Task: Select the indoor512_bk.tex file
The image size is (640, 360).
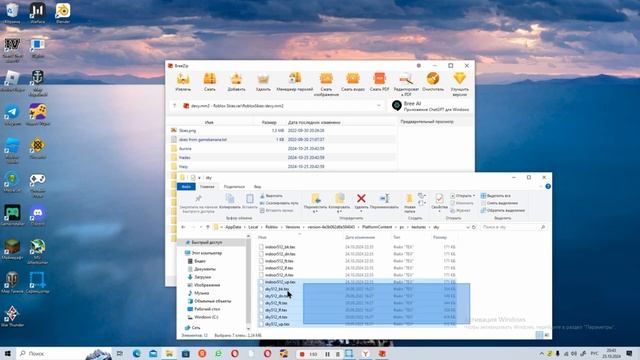Action: (x=280, y=247)
